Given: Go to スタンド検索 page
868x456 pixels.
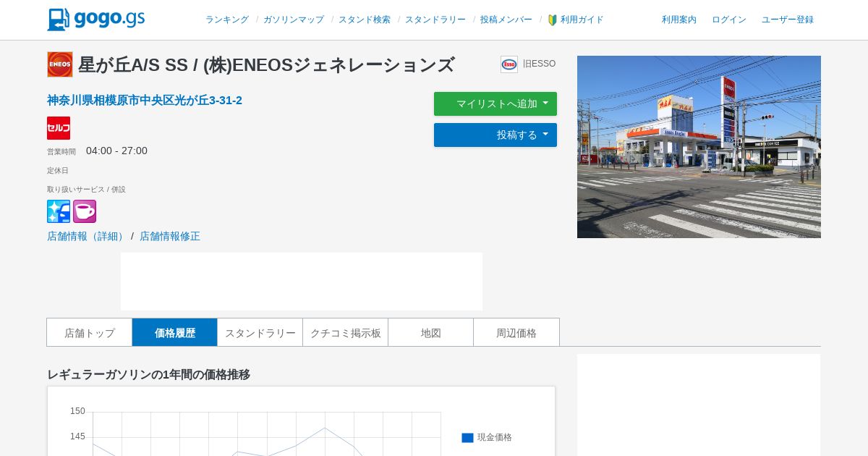Looking at the screenshot, I should (x=365, y=20).
